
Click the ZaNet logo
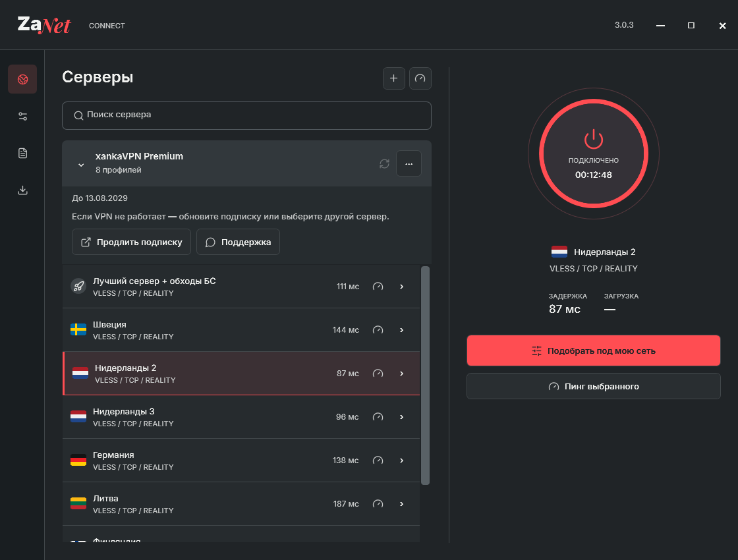point(44,25)
